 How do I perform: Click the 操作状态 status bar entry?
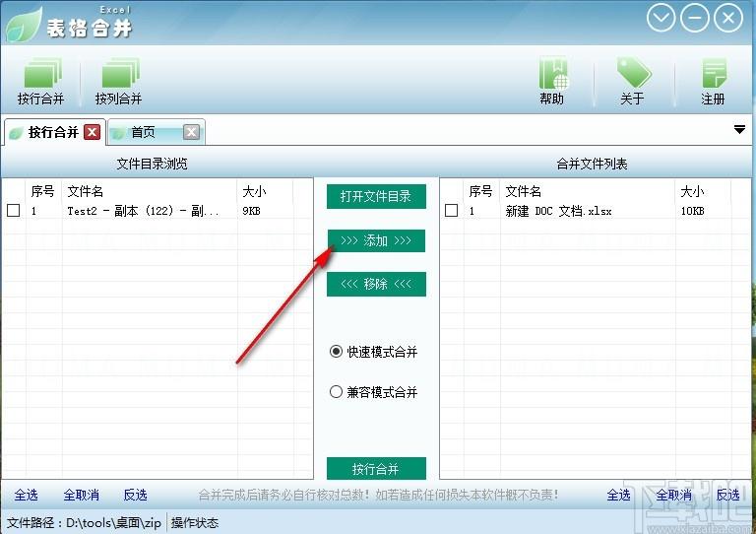click(195, 523)
